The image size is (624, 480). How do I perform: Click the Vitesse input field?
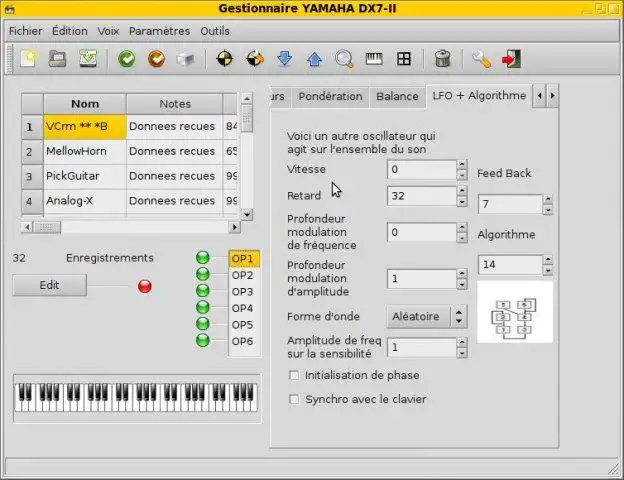tap(421, 170)
